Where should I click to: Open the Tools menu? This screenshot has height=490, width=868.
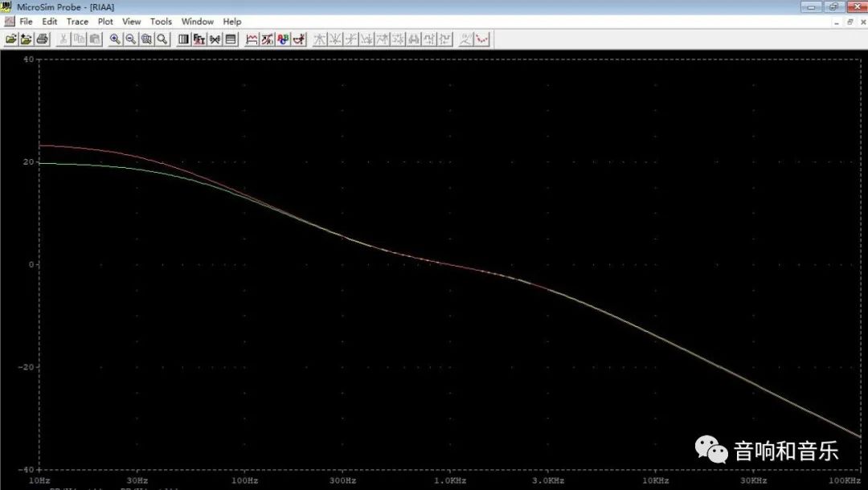[161, 22]
